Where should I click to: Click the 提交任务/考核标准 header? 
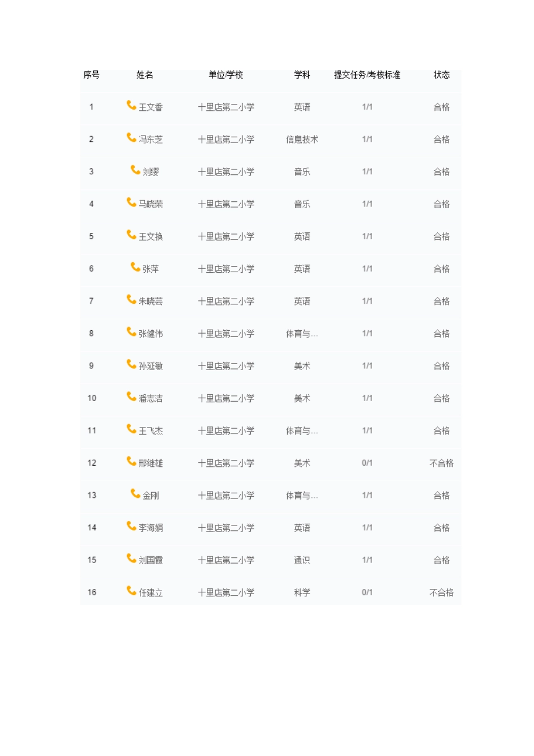(x=367, y=75)
